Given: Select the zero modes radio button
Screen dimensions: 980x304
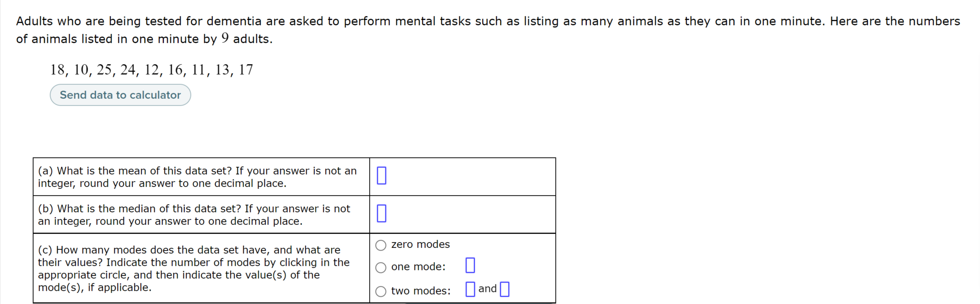Looking at the screenshot, I should pyautogui.click(x=381, y=245).
